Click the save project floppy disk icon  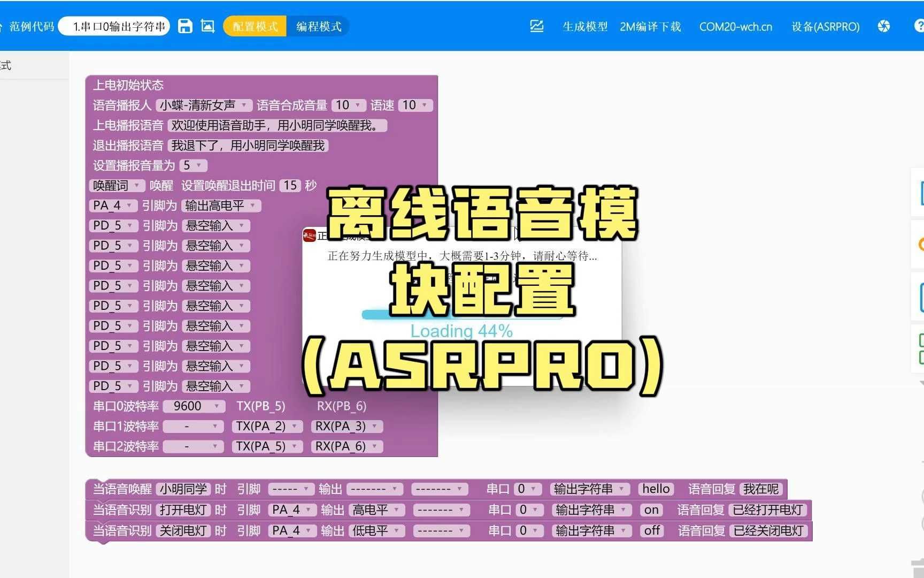click(185, 26)
